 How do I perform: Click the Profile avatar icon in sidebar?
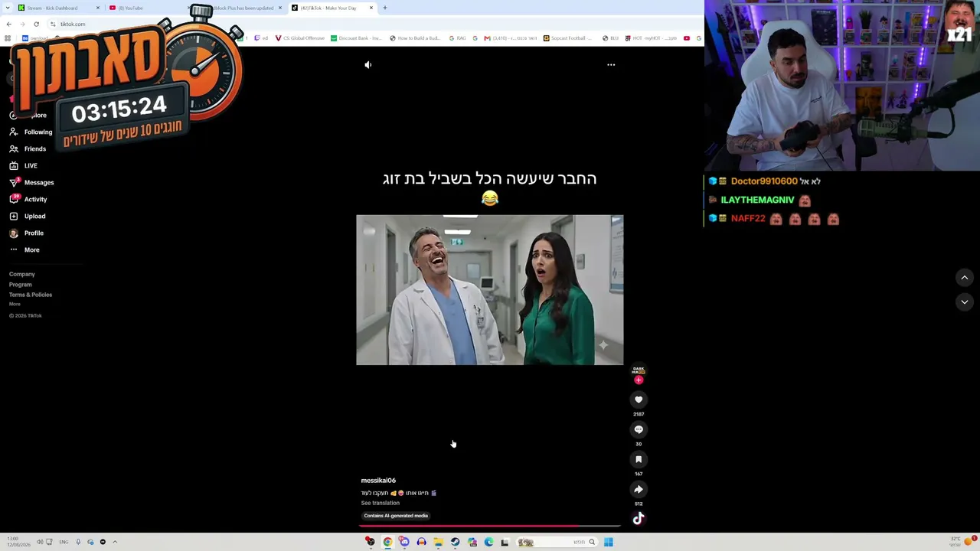coord(14,233)
